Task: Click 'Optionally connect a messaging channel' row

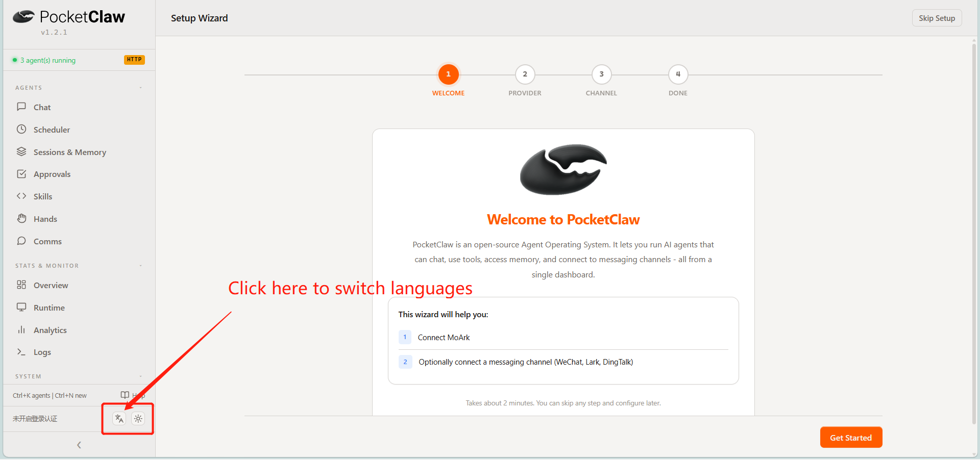Action: pos(563,362)
